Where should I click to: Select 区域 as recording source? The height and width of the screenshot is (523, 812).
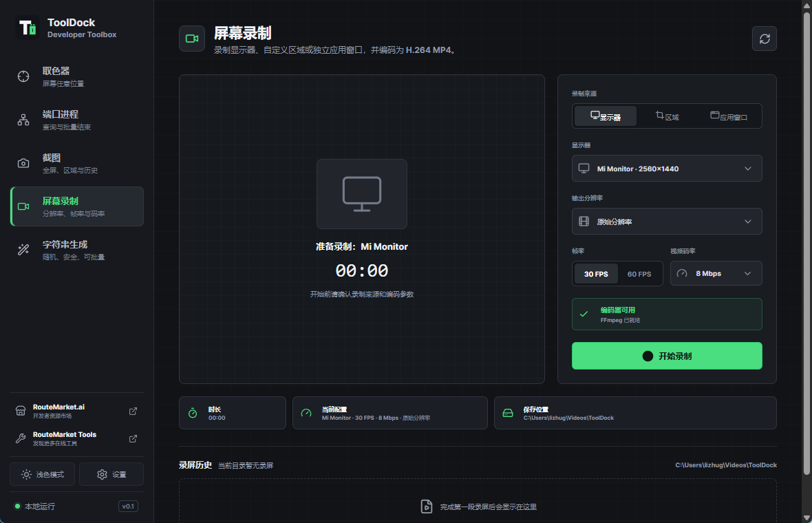click(x=667, y=116)
